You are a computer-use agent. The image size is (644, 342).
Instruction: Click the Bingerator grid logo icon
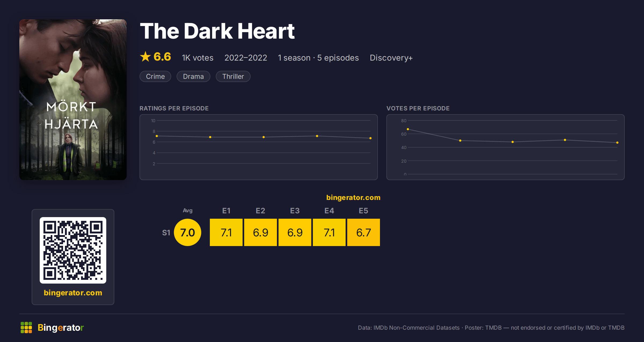click(26, 328)
